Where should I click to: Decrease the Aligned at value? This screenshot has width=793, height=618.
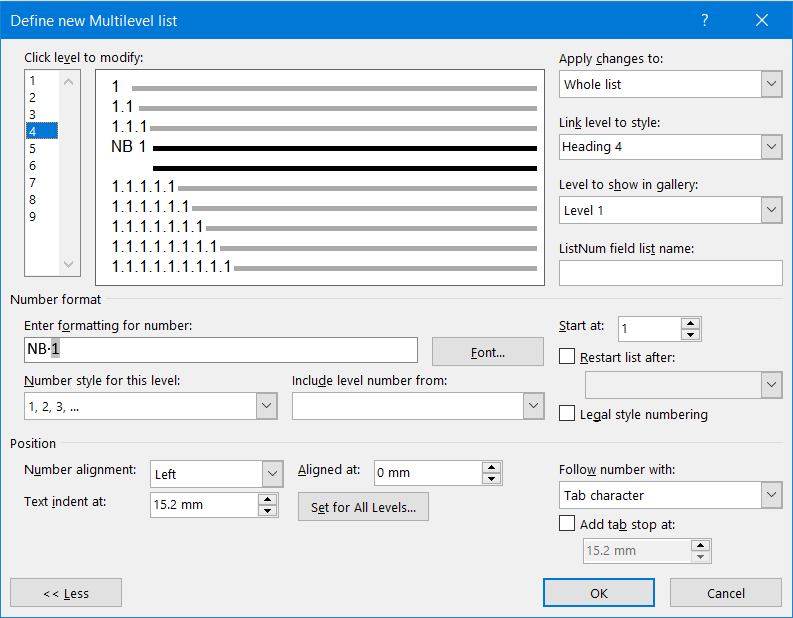point(491,479)
